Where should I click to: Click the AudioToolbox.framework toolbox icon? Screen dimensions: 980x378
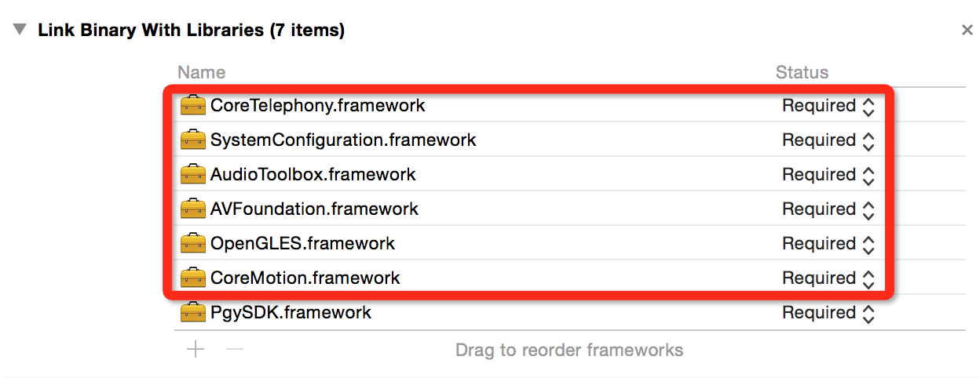[x=192, y=174]
